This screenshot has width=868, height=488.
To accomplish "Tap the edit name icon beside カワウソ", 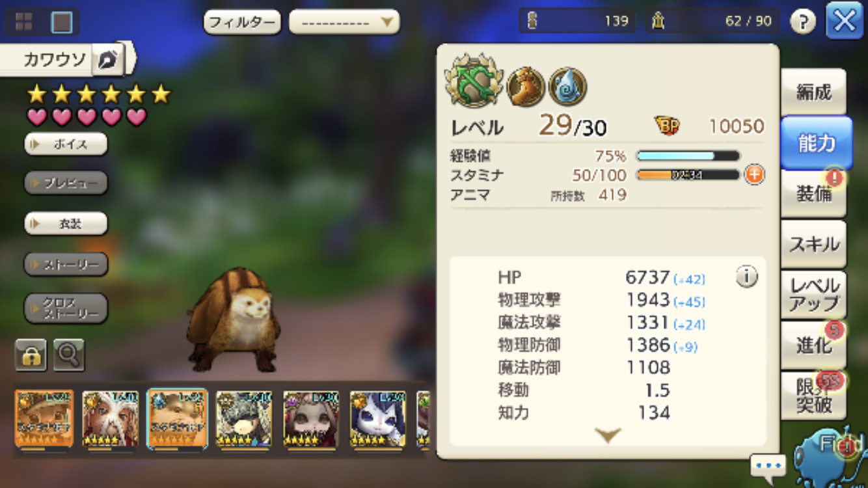I will [108, 61].
